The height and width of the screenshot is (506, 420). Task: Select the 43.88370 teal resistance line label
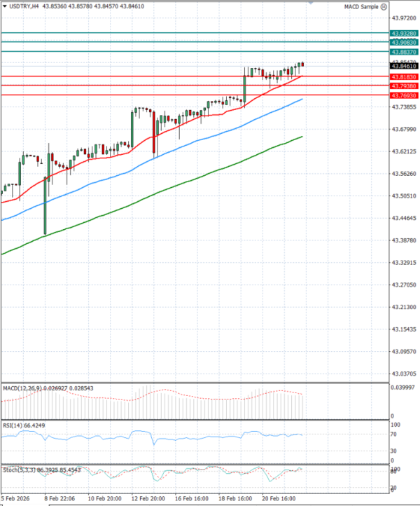tap(404, 52)
